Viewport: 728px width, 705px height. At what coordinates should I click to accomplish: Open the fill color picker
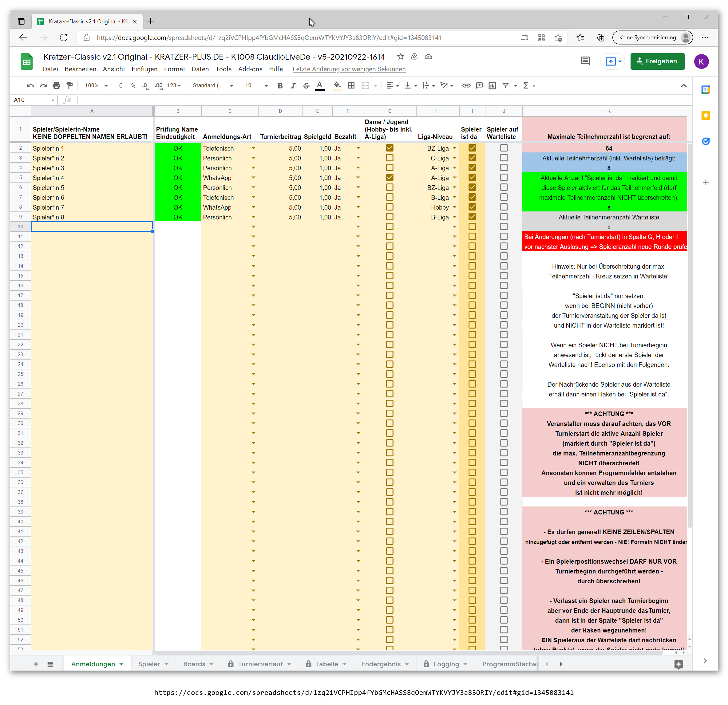click(x=337, y=85)
